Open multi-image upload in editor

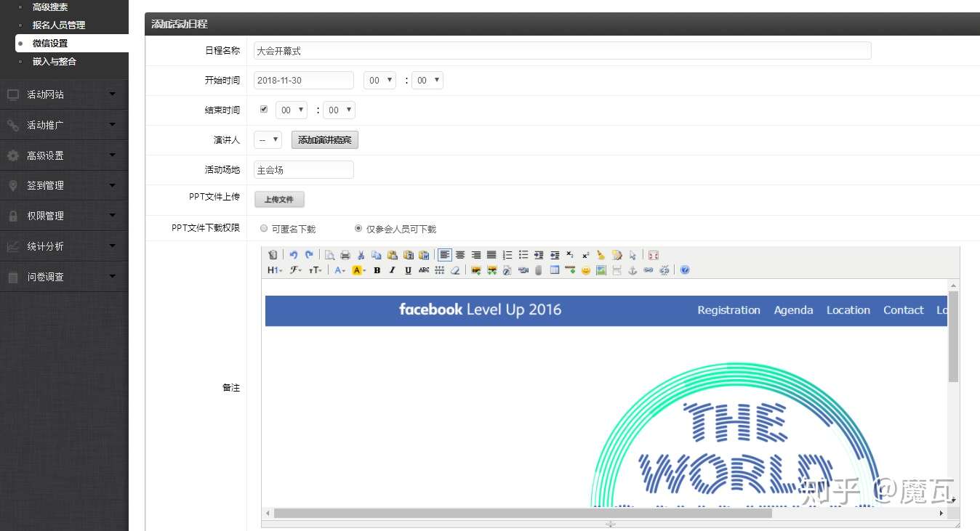[491, 270]
